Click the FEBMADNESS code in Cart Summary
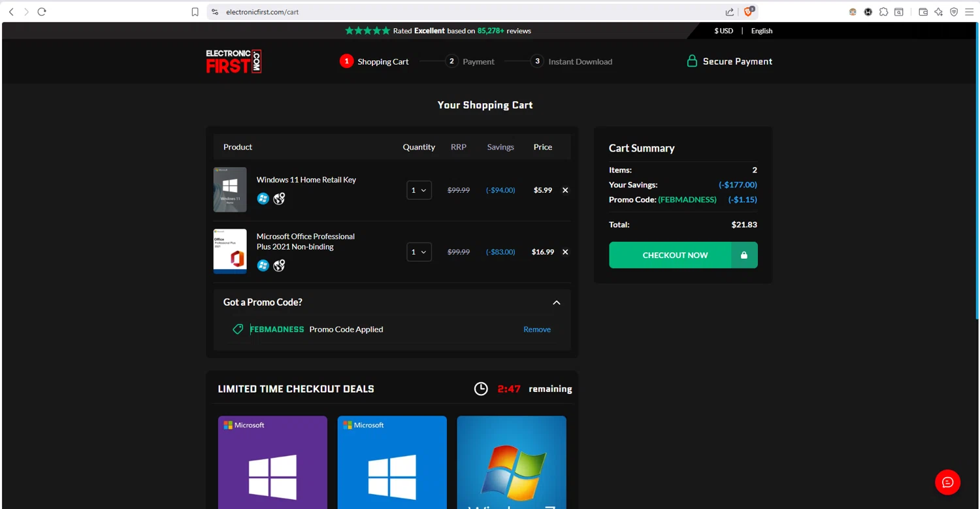Screen dimensions: 980x509 click(x=687, y=199)
